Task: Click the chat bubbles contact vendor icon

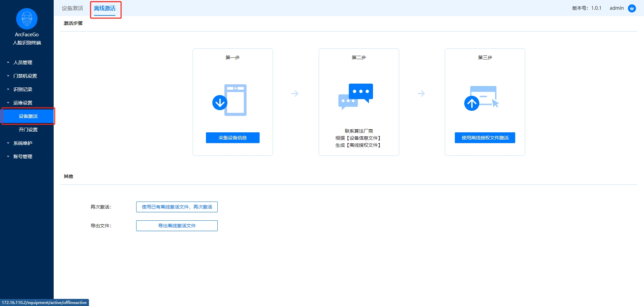Action: pos(356,96)
